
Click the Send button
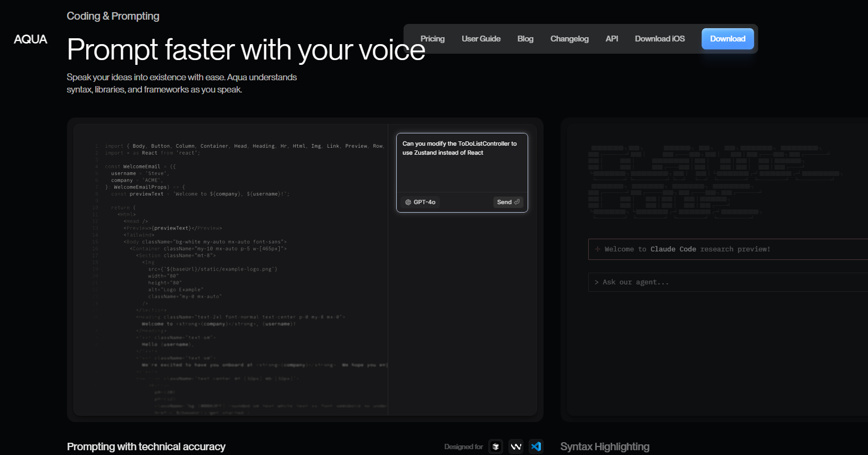pos(508,202)
